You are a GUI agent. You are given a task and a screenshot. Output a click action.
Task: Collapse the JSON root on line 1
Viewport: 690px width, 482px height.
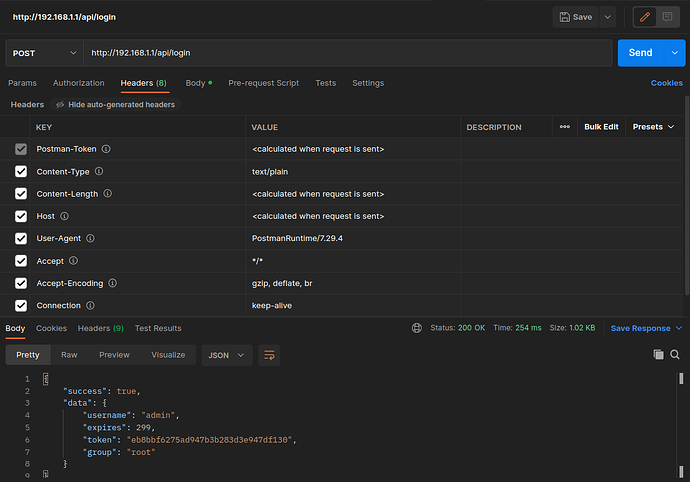point(46,379)
